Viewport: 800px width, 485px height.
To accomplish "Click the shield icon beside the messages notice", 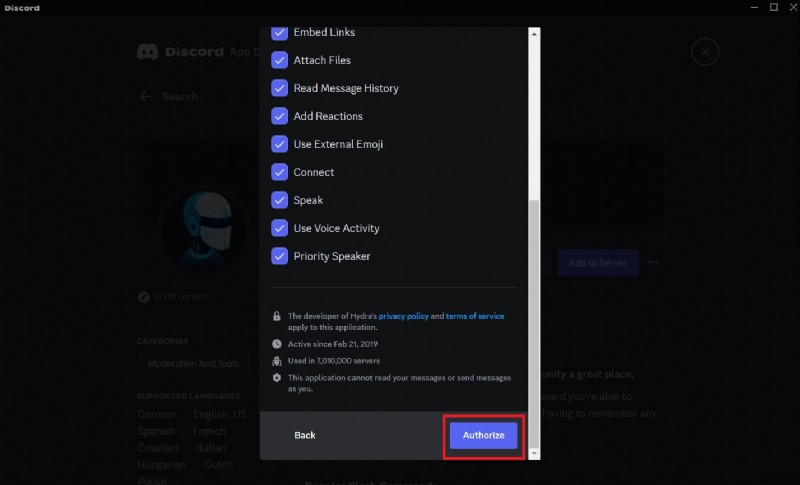I will [277, 378].
